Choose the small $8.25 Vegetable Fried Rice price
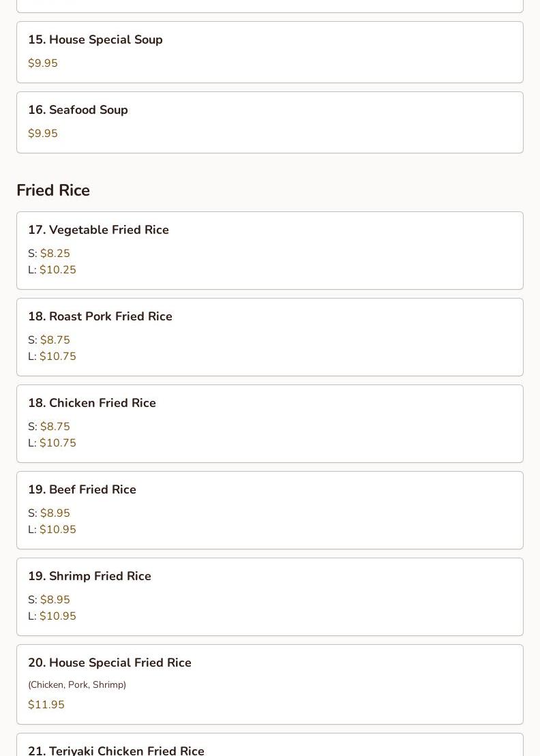This screenshot has width=540, height=756. coord(55,254)
